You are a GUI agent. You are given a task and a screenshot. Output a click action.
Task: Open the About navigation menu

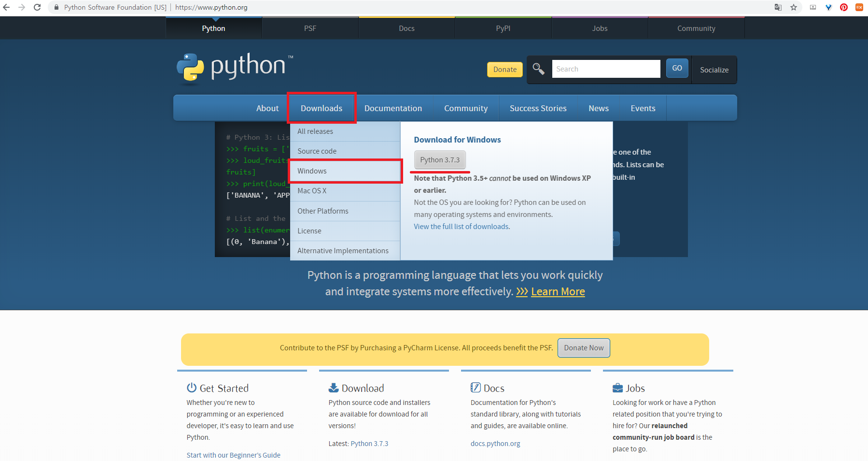point(267,108)
